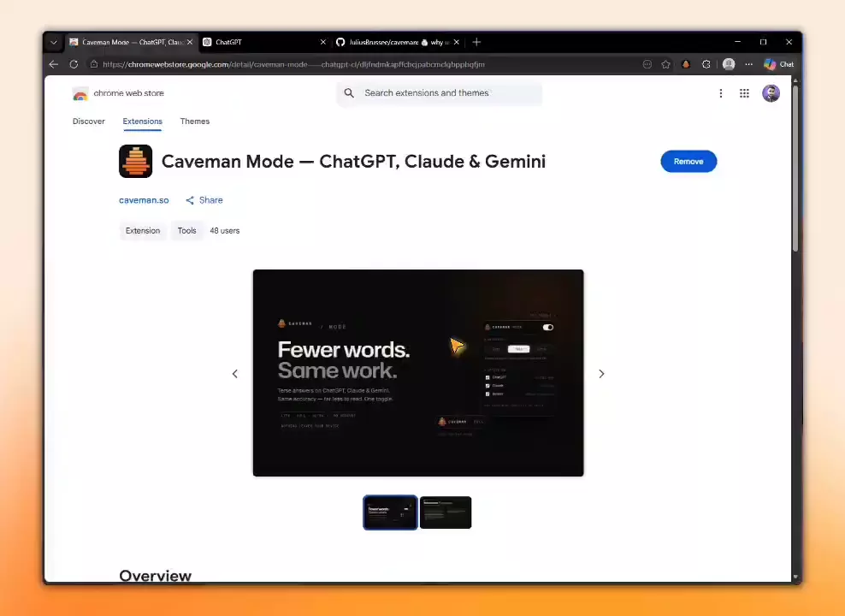Click the Tools category chip

click(187, 231)
